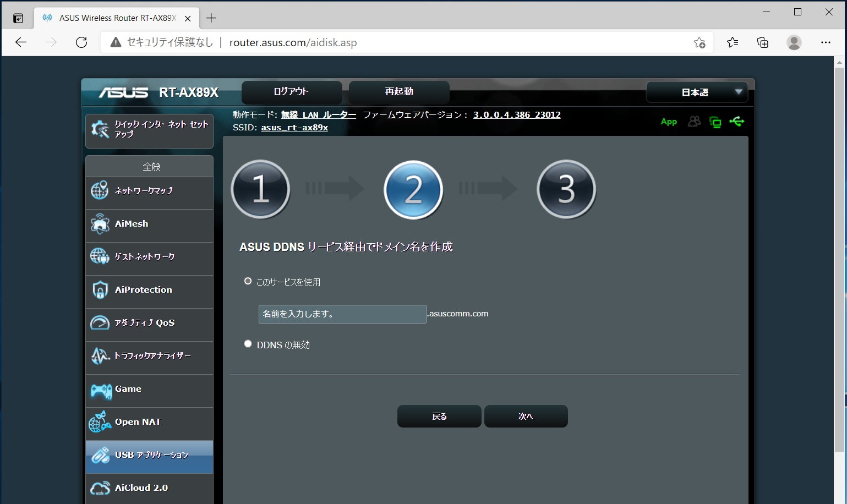Open the browser favorites list icon

733,42
